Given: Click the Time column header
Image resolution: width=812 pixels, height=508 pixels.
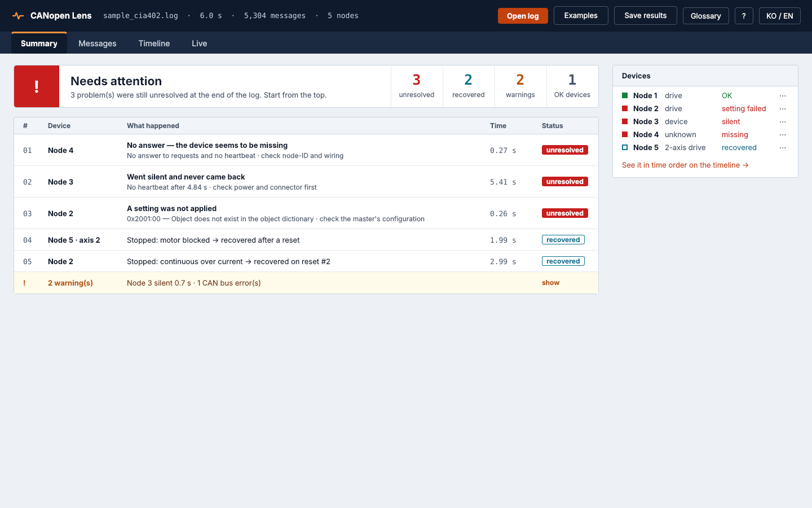Looking at the screenshot, I should (x=498, y=126).
